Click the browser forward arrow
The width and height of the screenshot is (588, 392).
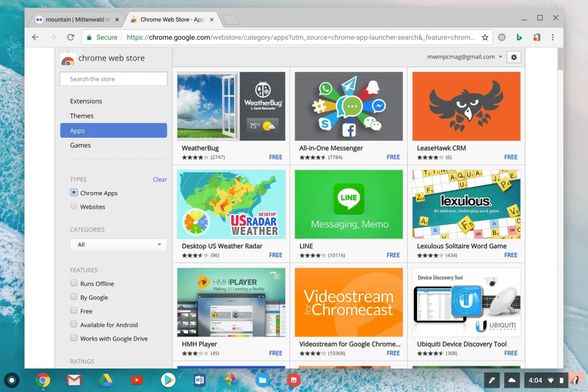pos(53,37)
